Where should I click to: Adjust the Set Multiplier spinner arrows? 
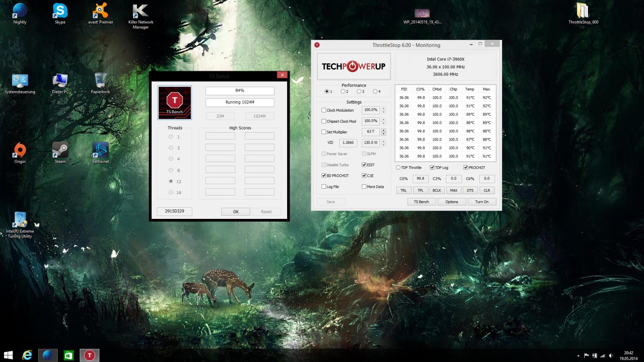point(383,132)
